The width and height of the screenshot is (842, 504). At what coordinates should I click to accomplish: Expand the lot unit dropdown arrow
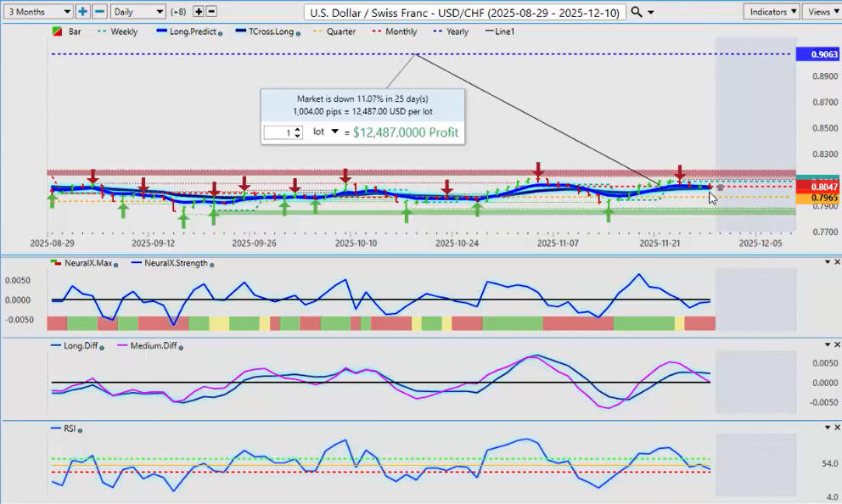click(334, 132)
